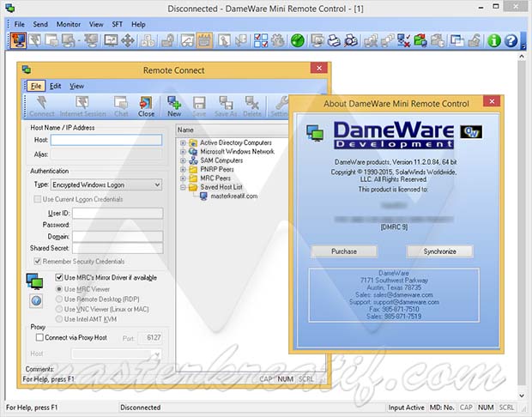Viewport: 532px width, 417px height.
Task: Click the Shared Secret input field
Action: [x=118, y=248]
